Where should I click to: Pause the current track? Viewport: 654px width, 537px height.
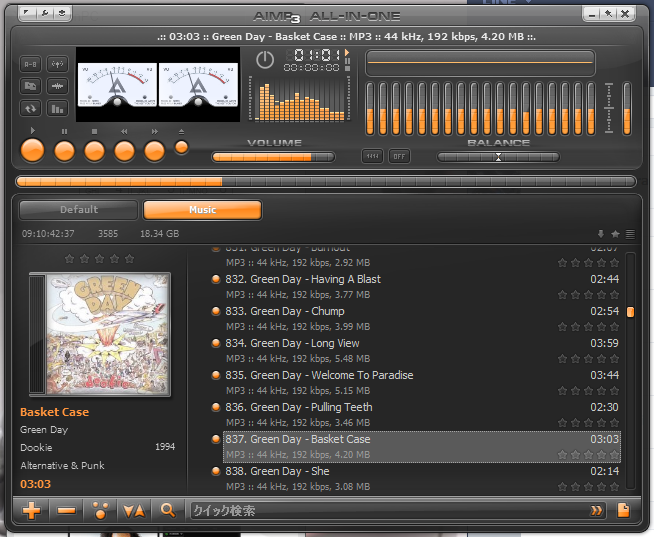(64, 151)
